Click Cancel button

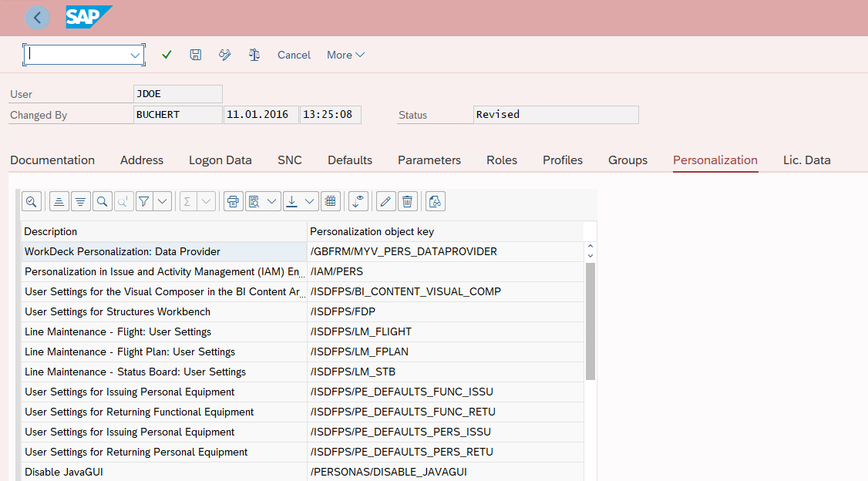294,55
